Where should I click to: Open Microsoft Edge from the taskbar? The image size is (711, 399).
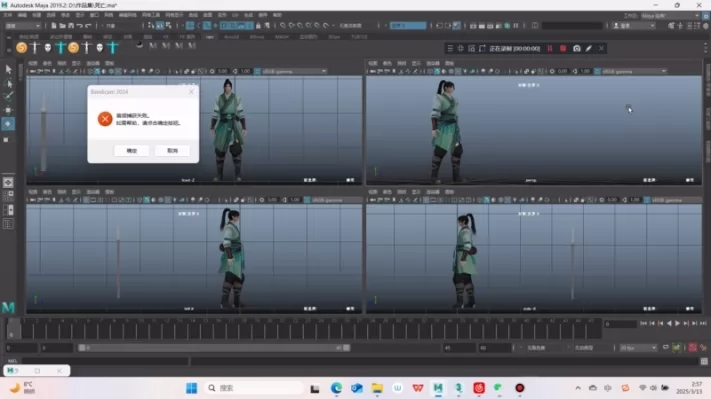coord(336,388)
